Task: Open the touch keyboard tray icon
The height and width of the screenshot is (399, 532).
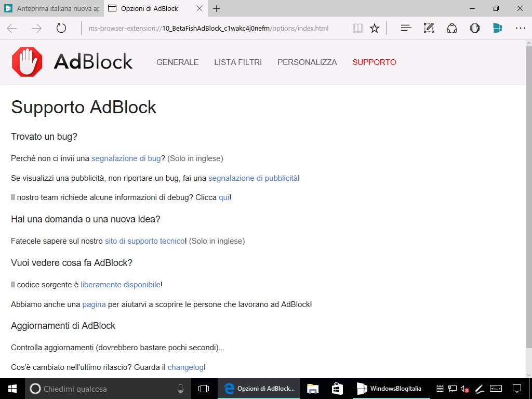Action: tap(496, 389)
